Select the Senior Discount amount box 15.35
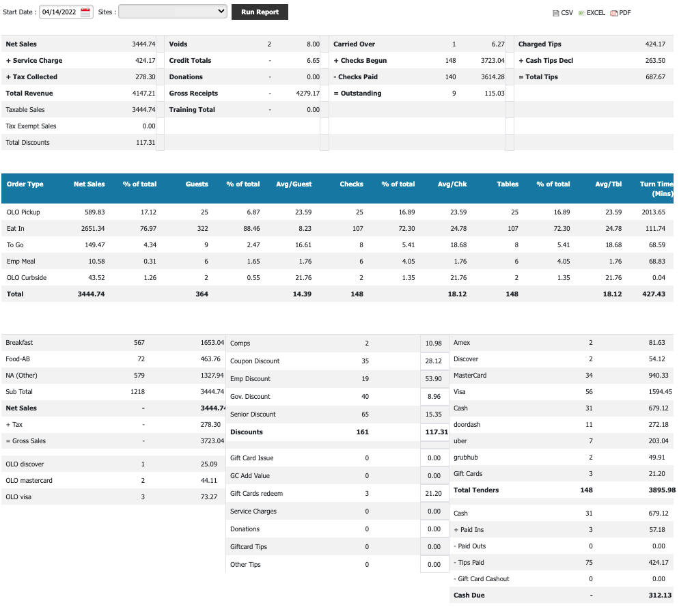 click(434, 415)
